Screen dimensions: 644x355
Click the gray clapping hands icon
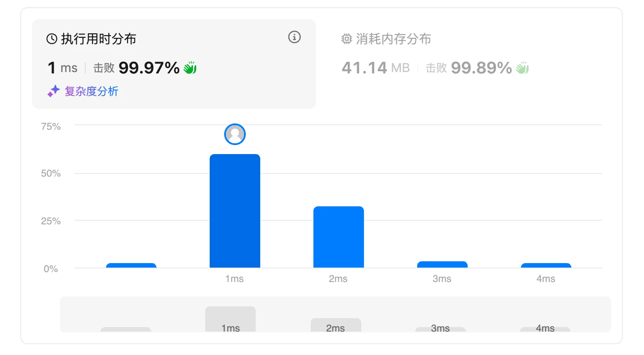tap(522, 68)
